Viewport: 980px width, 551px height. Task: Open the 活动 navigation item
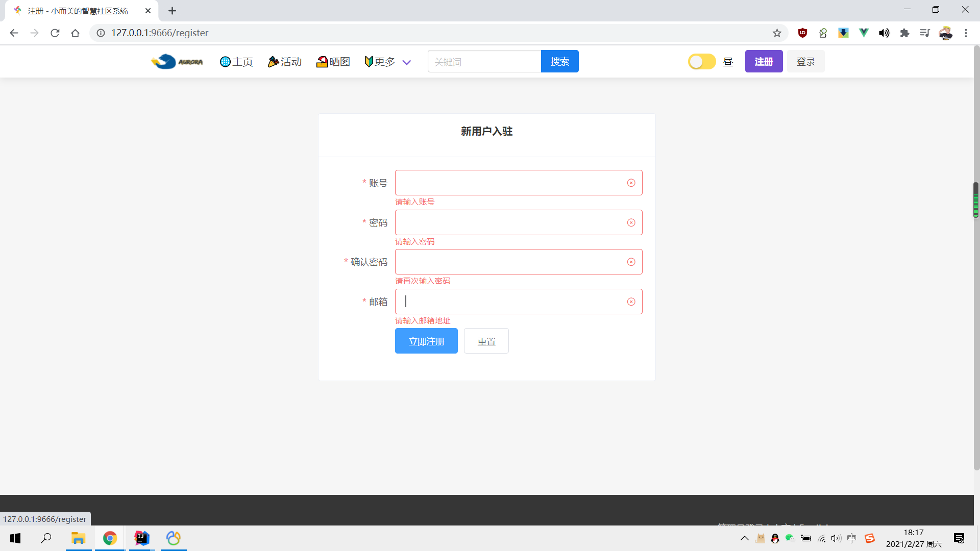point(285,62)
